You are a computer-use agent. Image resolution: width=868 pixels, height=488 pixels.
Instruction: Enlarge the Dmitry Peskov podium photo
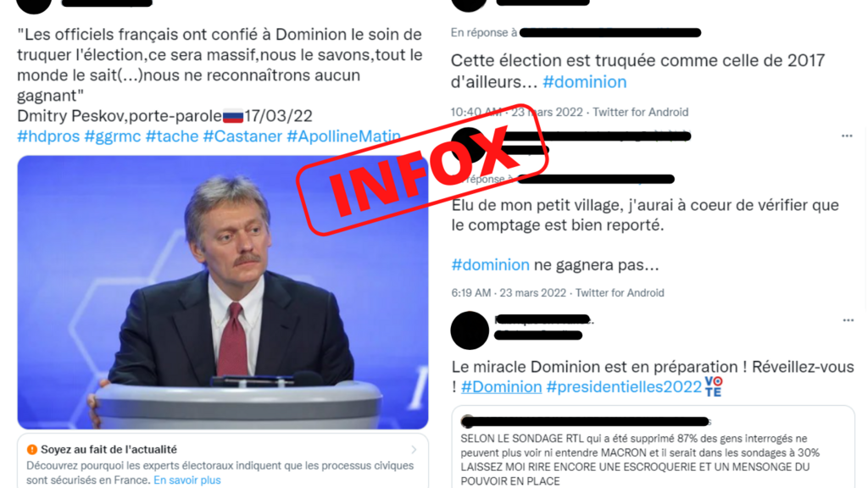pyautogui.click(x=223, y=292)
